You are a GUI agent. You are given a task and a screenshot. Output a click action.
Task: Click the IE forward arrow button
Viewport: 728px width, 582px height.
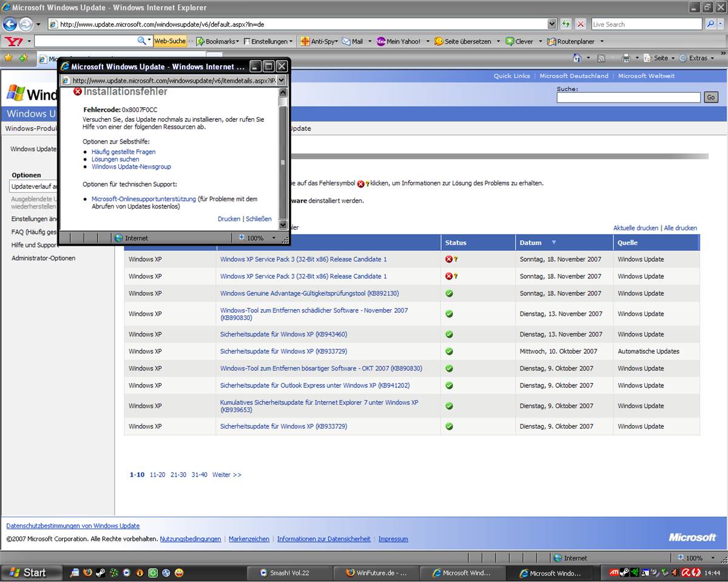(25, 24)
